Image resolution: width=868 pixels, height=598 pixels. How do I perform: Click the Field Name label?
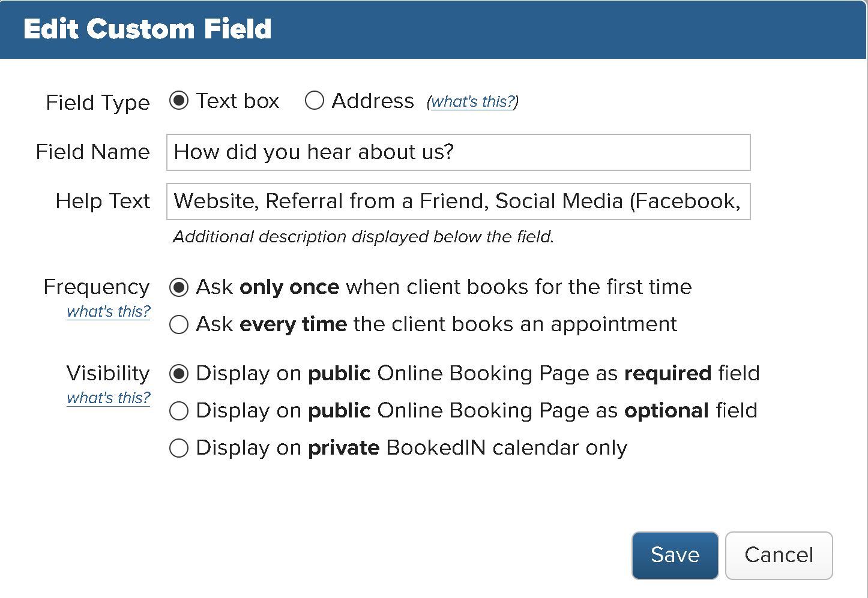pyautogui.click(x=93, y=152)
